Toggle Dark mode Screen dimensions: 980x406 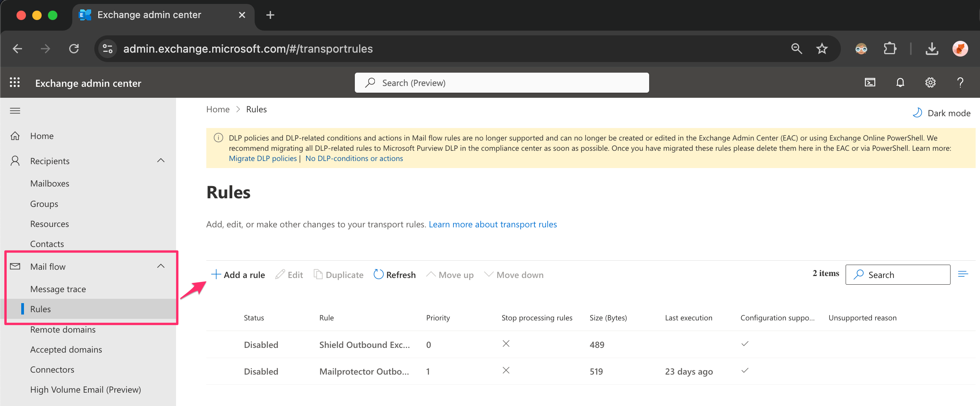click(941, 113)
